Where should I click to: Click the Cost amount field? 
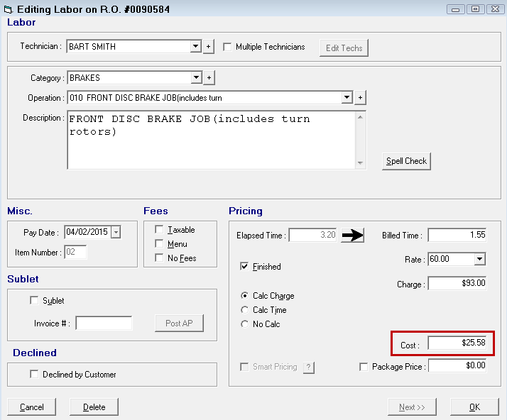click(457, 343)
